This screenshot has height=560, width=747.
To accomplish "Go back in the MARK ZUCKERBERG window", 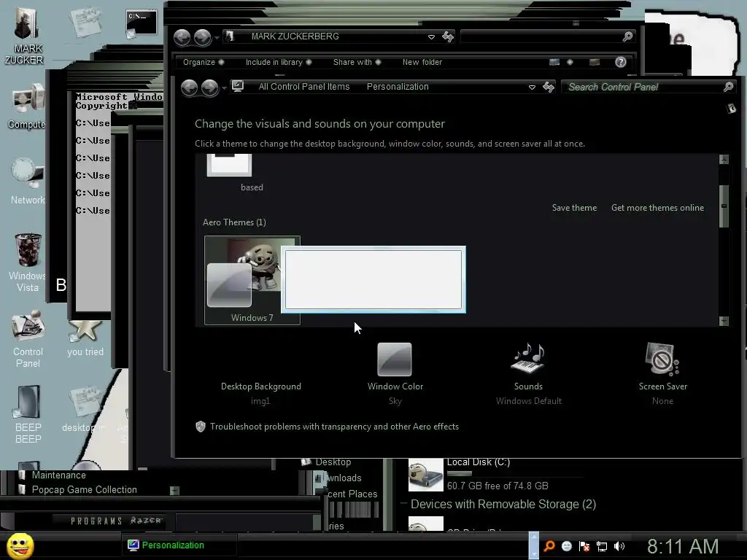I will 182,37.
